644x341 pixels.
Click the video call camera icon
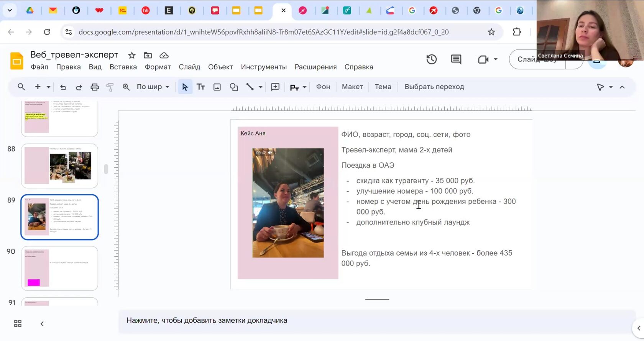(x=483, y=59)
